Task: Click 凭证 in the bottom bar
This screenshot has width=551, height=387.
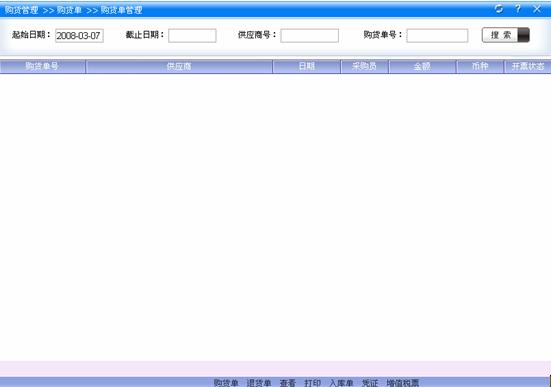Action: point(370,383)
